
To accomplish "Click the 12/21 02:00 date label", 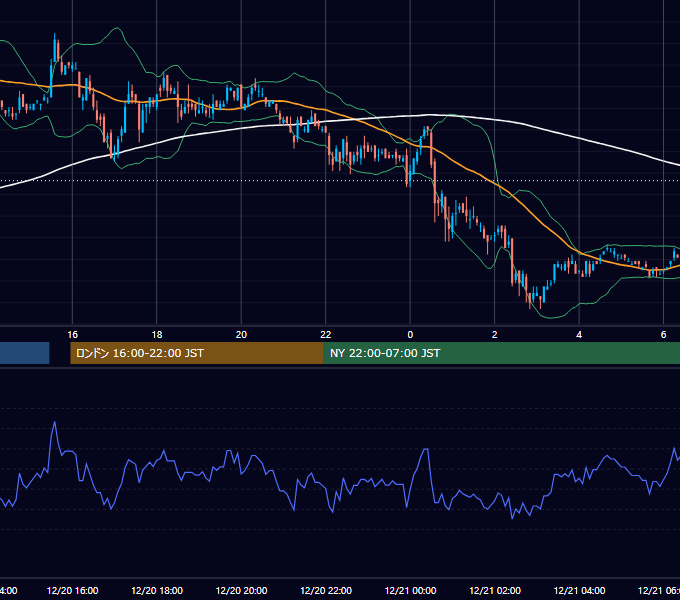I will pos(495,590).
